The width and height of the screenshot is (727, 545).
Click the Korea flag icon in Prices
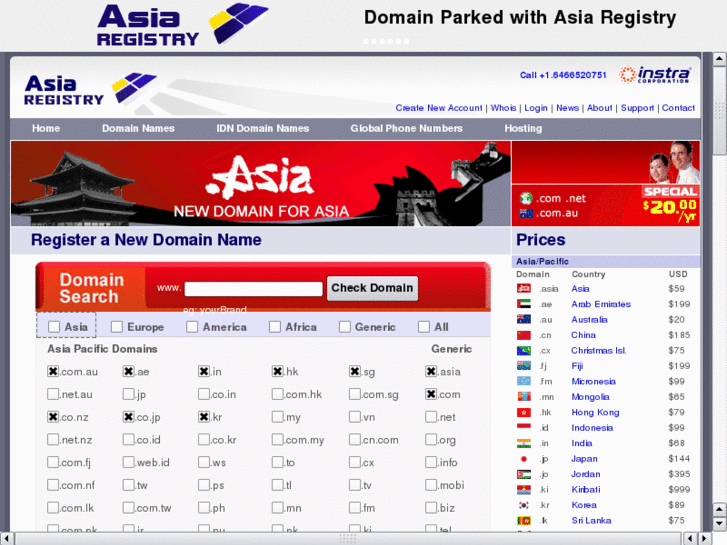[524, 505]
